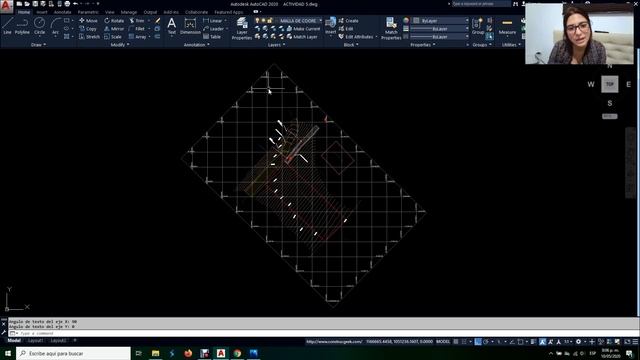Switch to the Layout1 tab
Screen dimensions: 640x360
[35, 340]
